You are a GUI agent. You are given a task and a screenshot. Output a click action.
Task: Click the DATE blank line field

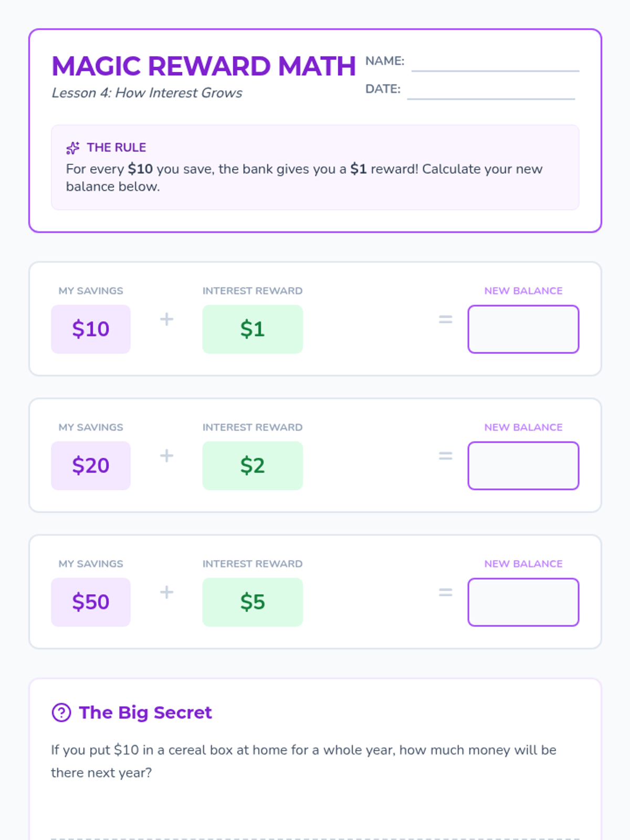(x=491, y=91)
